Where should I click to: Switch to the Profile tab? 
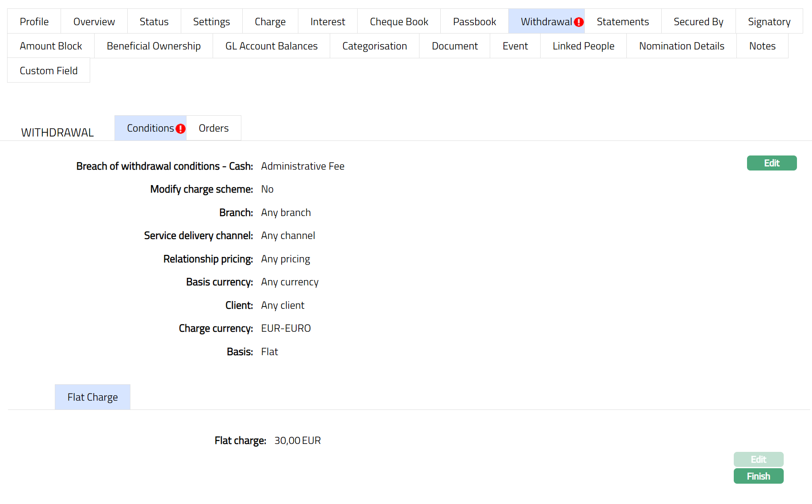coord(34,22)
